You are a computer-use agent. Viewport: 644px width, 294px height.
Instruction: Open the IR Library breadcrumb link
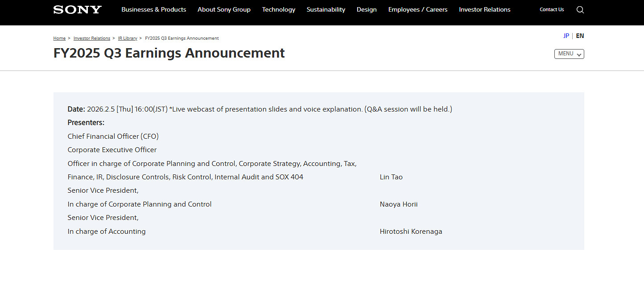(x=128, y=38)
